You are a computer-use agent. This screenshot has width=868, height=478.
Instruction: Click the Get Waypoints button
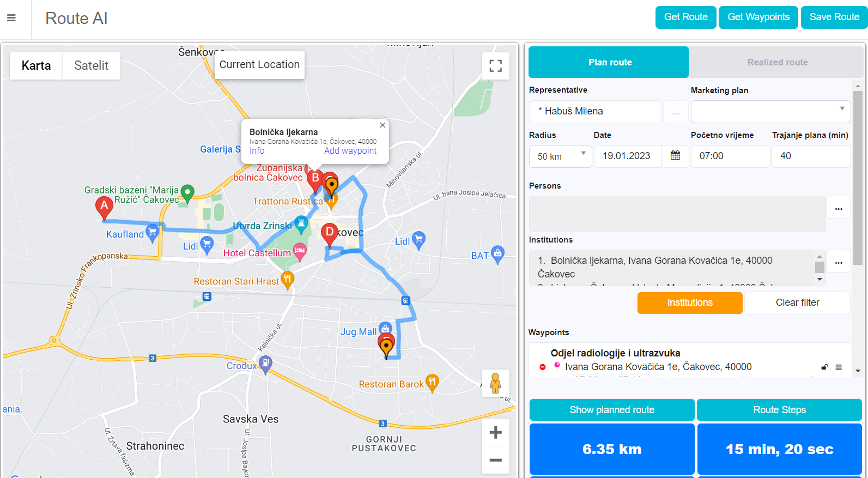pyautogui.click(x=758, y=17)
